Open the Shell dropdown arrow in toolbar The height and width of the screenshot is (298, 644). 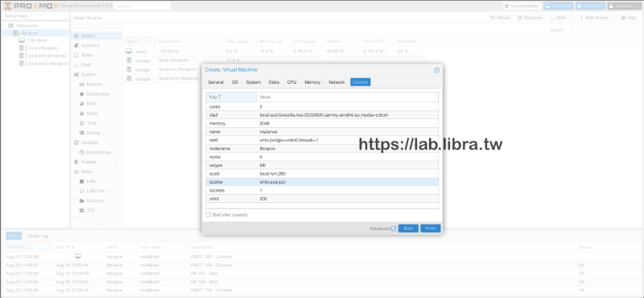(570, 18)
